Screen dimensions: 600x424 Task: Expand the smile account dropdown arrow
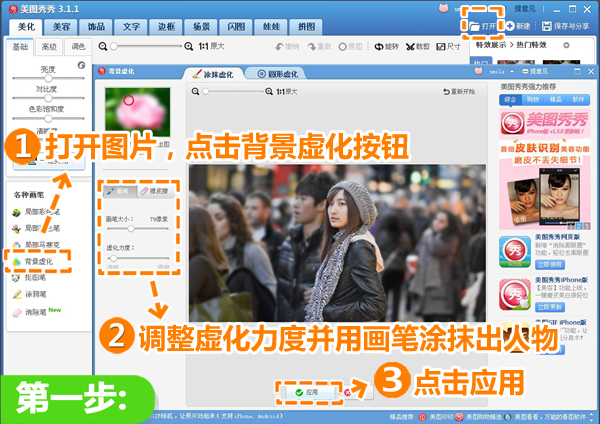(512, 72)
